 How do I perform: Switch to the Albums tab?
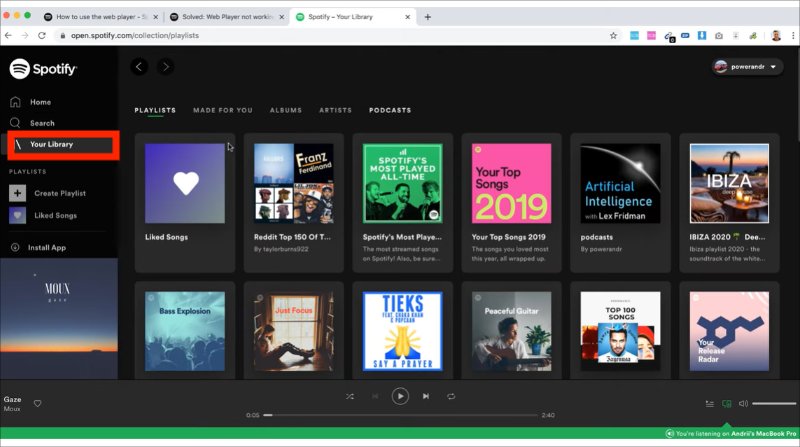286,110
